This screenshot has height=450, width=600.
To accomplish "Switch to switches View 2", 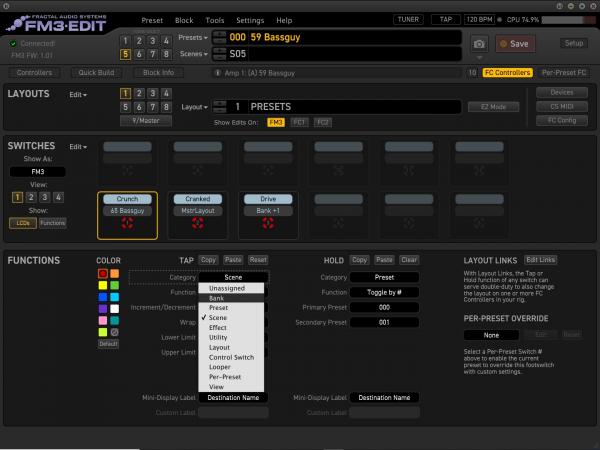I will pyautogui.click(x=30, y=197).
